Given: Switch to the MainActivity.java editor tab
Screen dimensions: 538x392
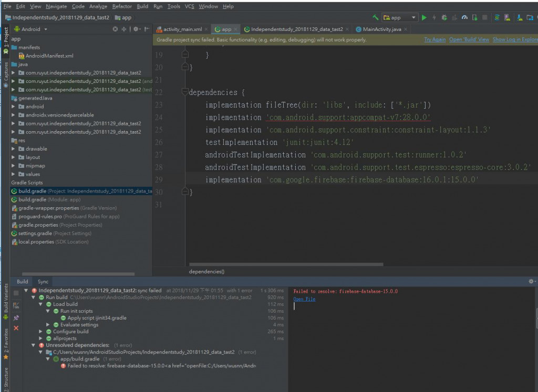Looking at the screenshot, I should click(x=381, y=29).
